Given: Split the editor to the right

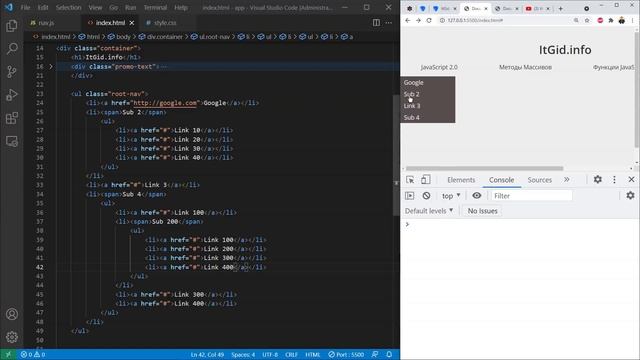Looking at the screenshot, I should click(376, 23).
